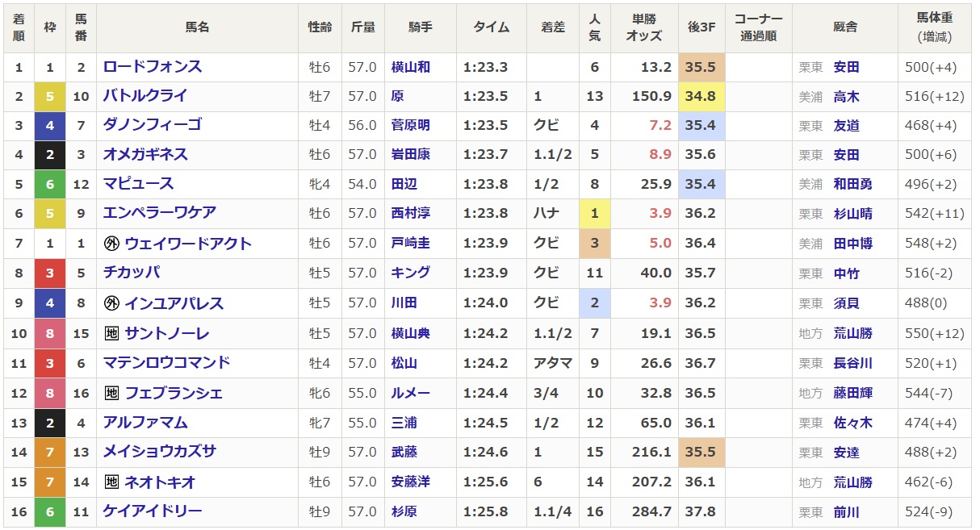Click the 外 icon beside インユアパレス
This screenshot has height=530, width=980.
111,303
